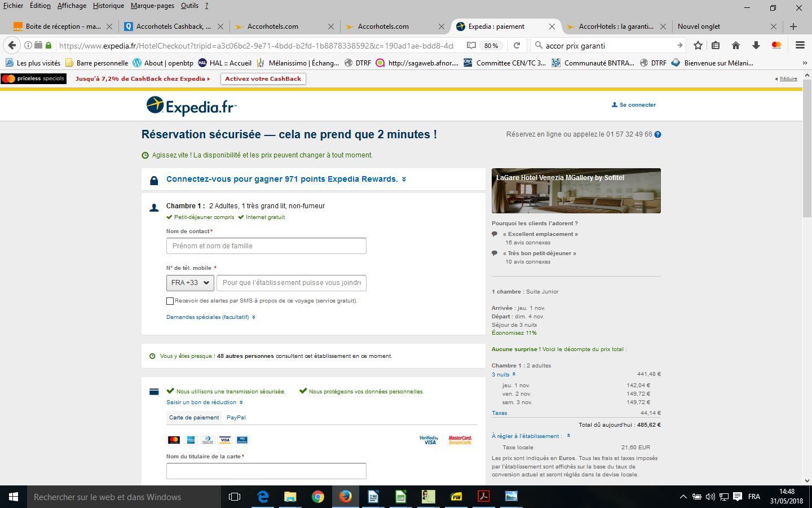Enable SMS alerts checkbox for this trip

pyautogui.click(x=170, y=301)
